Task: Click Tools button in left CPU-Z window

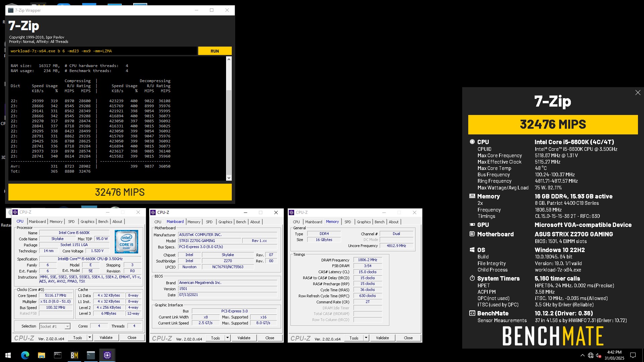Action: (x=77, y=338)
